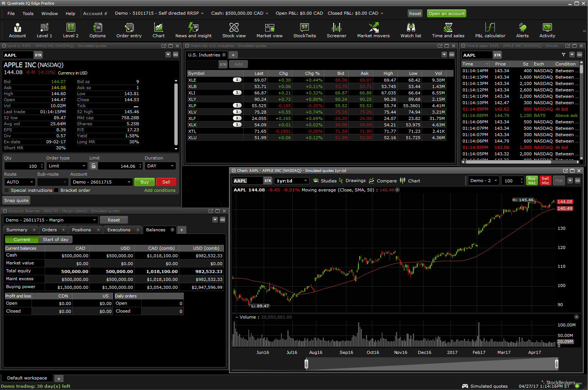The image size is (588, 390).
Task: Enable the Special instructions checkbox
Action: coord(7,190)
